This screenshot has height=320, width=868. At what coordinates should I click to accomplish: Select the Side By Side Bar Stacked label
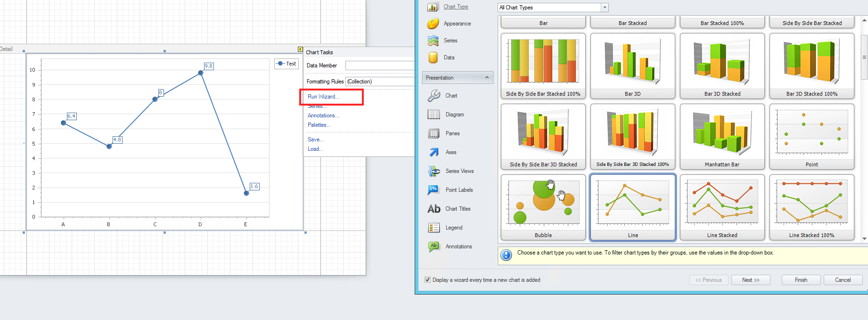pos(812,23)
